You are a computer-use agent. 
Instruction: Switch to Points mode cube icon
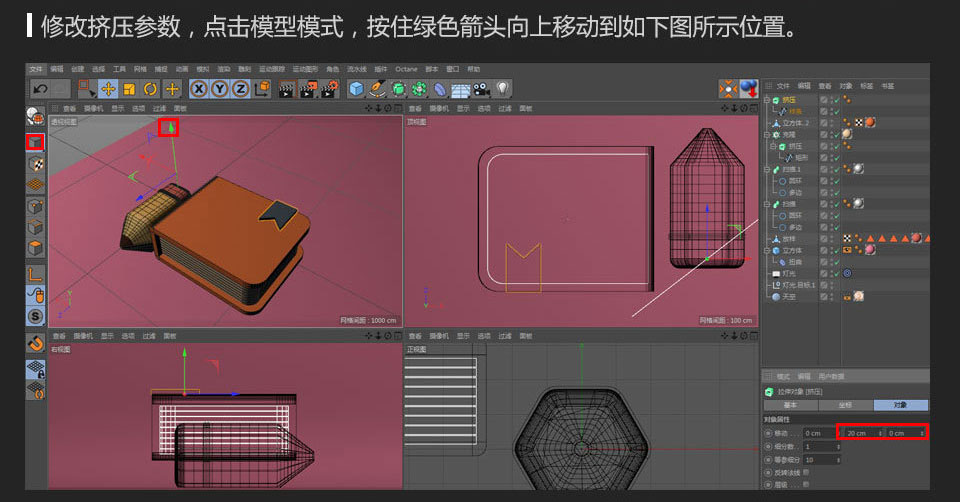coord(36,206)
